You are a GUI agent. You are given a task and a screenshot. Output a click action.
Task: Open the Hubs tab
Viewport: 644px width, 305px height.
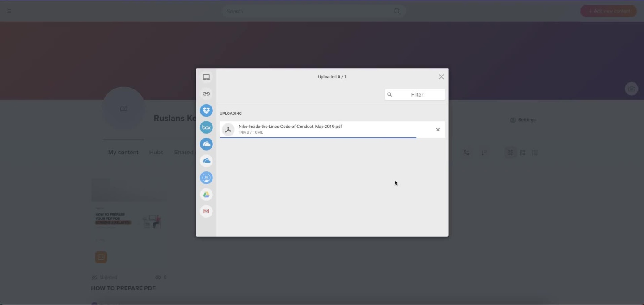[156, 152]
